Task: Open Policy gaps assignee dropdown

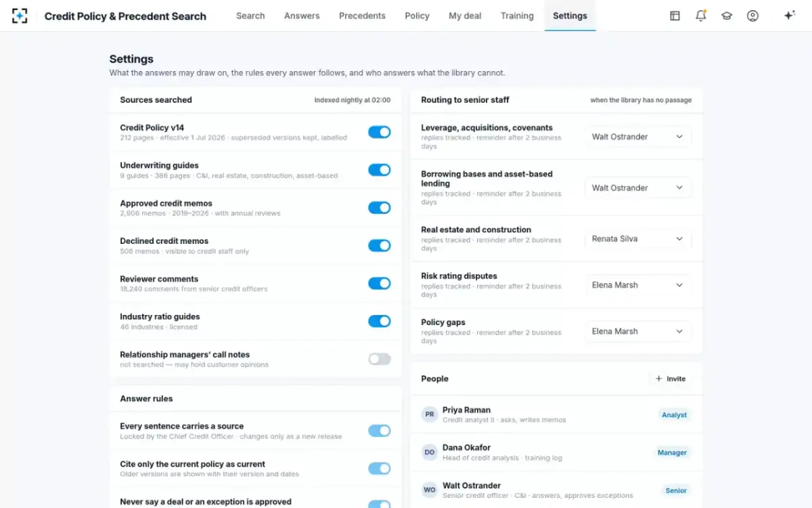Action: tap(638, 331)
